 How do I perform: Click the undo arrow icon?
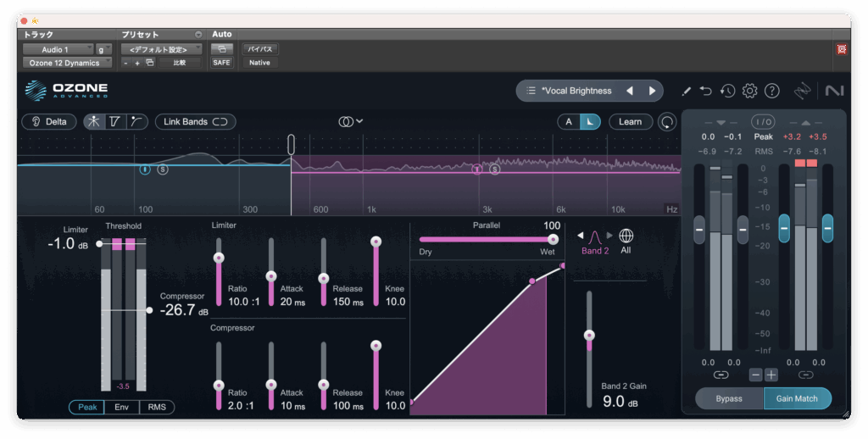pos(705,91)
